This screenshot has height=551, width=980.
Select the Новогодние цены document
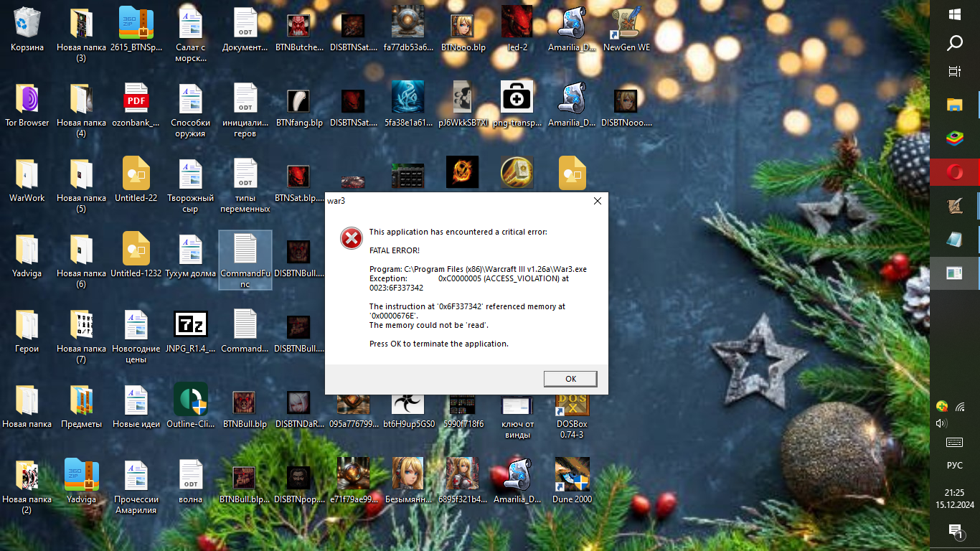(x=136, y=337)
